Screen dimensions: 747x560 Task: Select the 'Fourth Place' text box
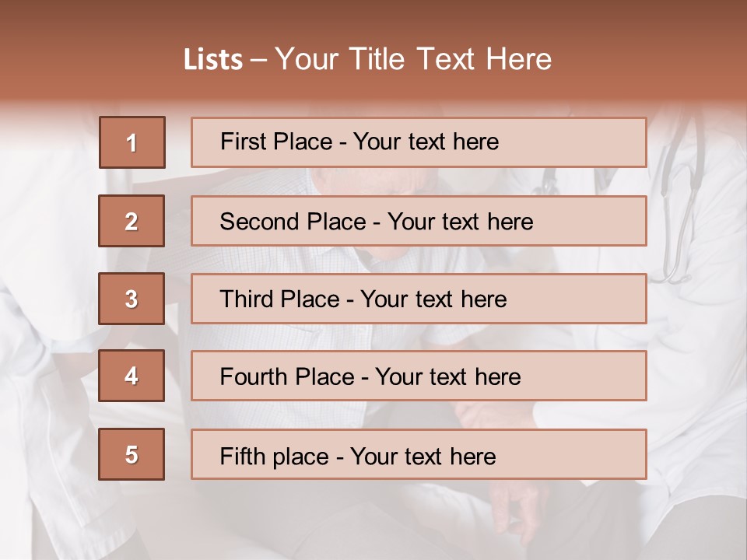point(419,376)
